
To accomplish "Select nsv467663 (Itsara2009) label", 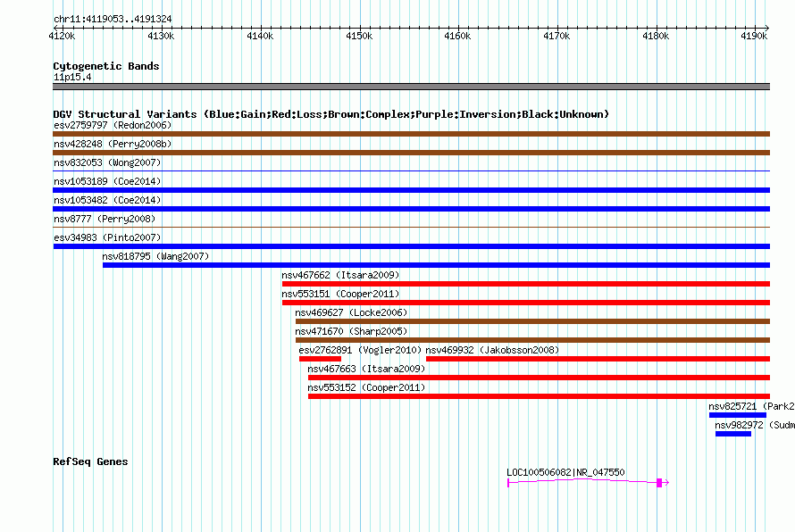I will (x=366, y=369).
